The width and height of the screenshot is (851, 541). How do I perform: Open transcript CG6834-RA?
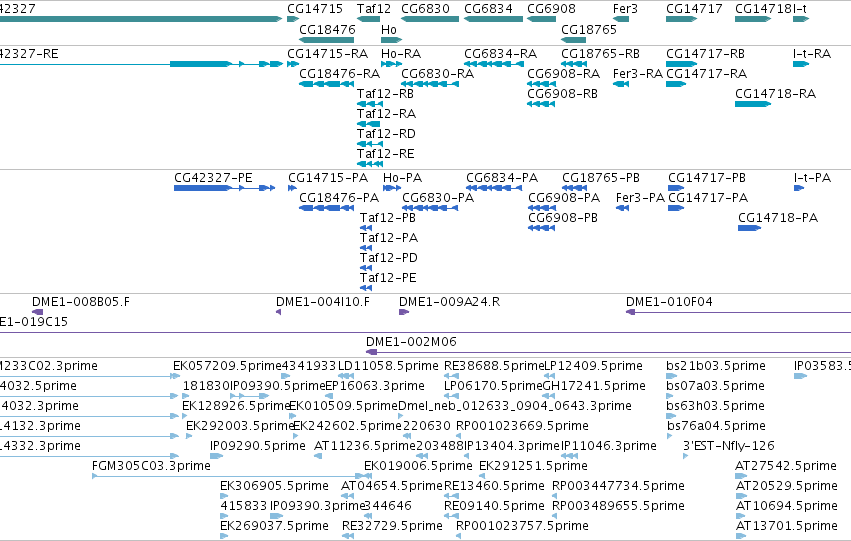pyautogui.click(x=500, y=54)
